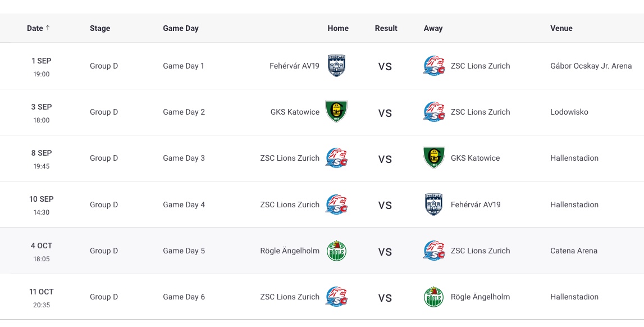Open the VS result of 1 SEP match

385,66
